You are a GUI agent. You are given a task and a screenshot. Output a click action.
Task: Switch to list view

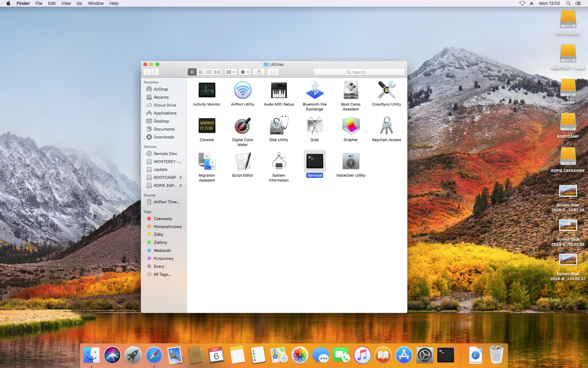click(x=201, y=72)
